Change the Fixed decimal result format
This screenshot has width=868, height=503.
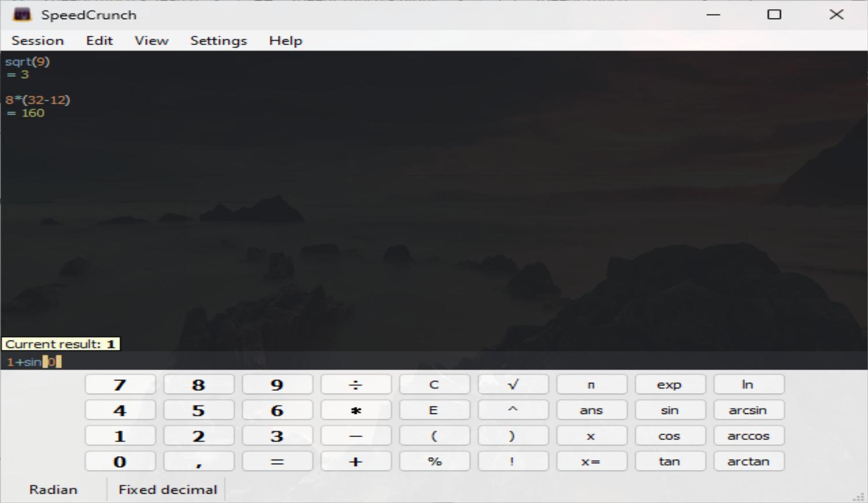[168, 490]
